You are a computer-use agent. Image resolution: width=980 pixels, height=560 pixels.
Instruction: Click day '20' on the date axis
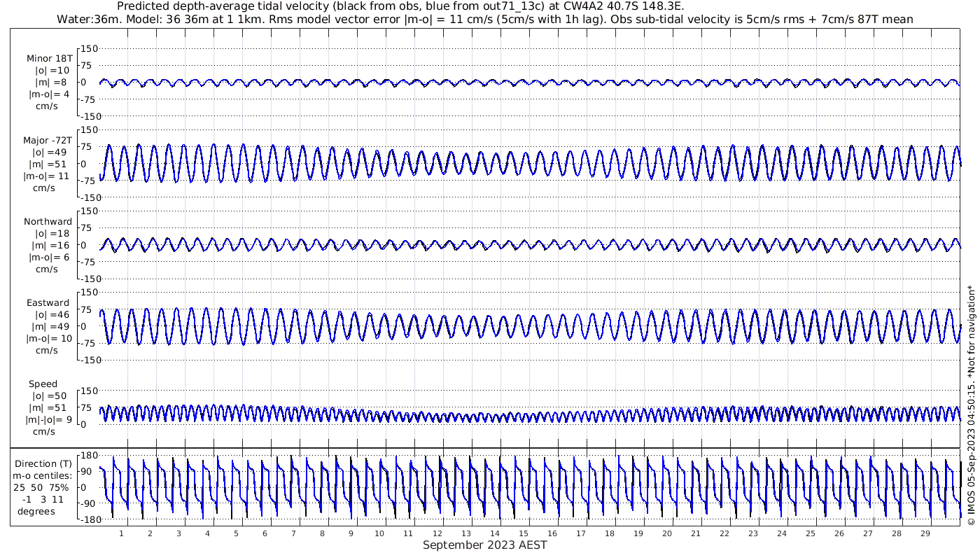click(667, 533)
